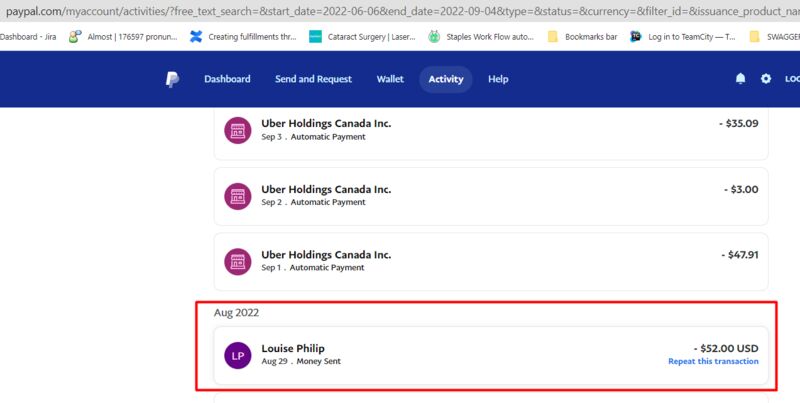Viewport: 800px width, 403px height.
Task: Select the Activity tab
Action: click(446, 79)
